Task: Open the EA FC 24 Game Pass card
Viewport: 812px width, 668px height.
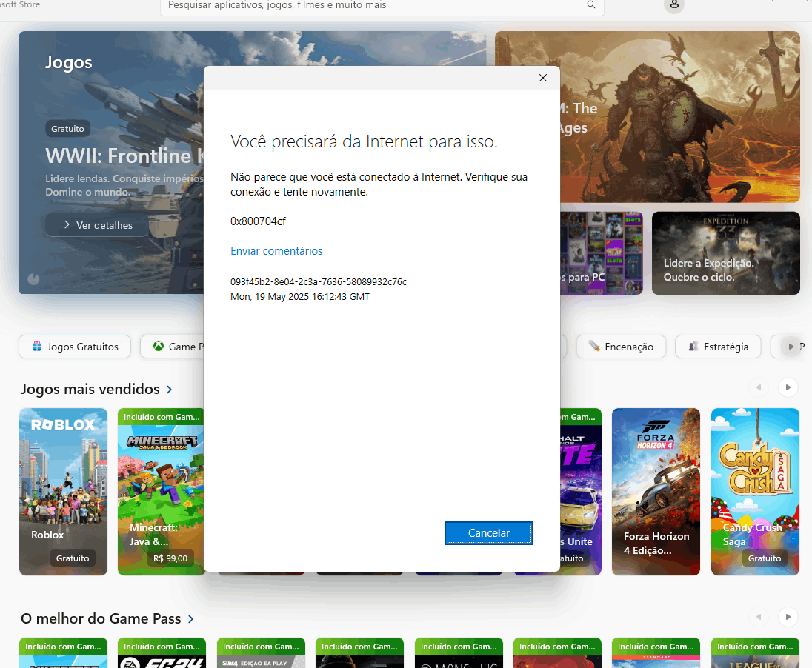Action: pyautogui.click(x=162, y=653)
